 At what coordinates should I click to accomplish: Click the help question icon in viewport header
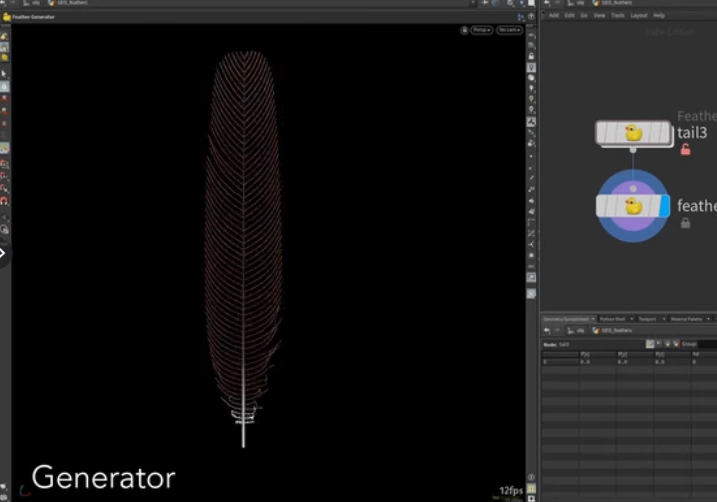531,17
